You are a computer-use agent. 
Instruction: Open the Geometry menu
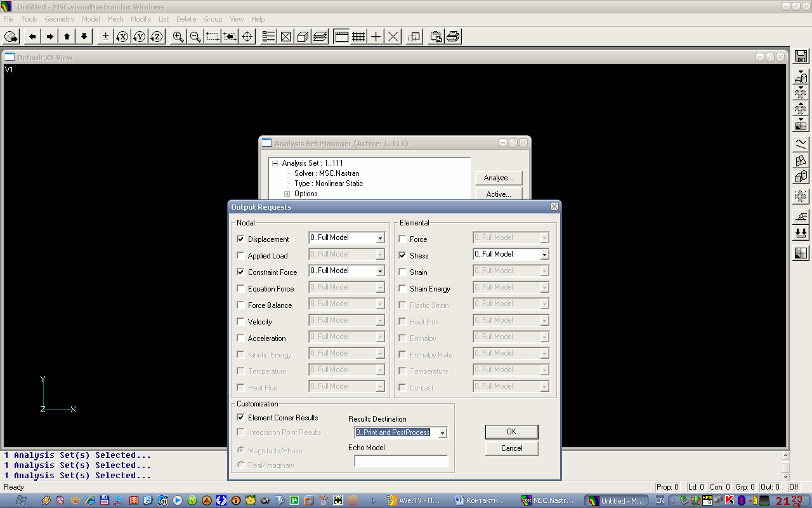tap(60, 19)
